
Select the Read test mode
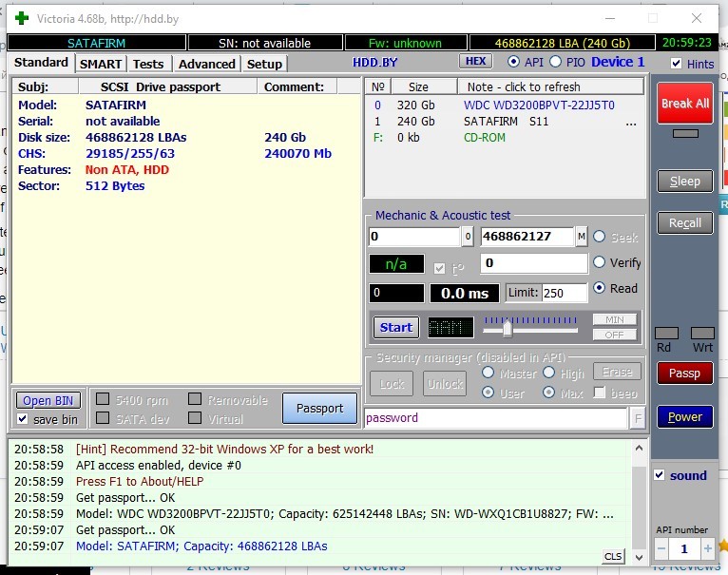tap(600, 288)
